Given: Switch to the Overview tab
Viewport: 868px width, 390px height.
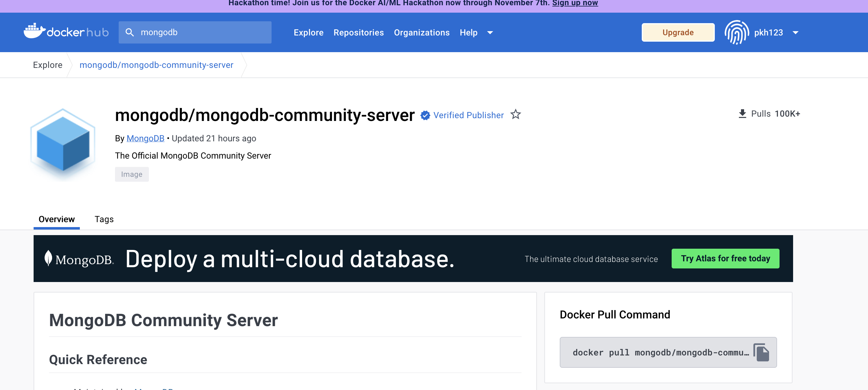Looking at the screenshot, I should click(57, 219).
